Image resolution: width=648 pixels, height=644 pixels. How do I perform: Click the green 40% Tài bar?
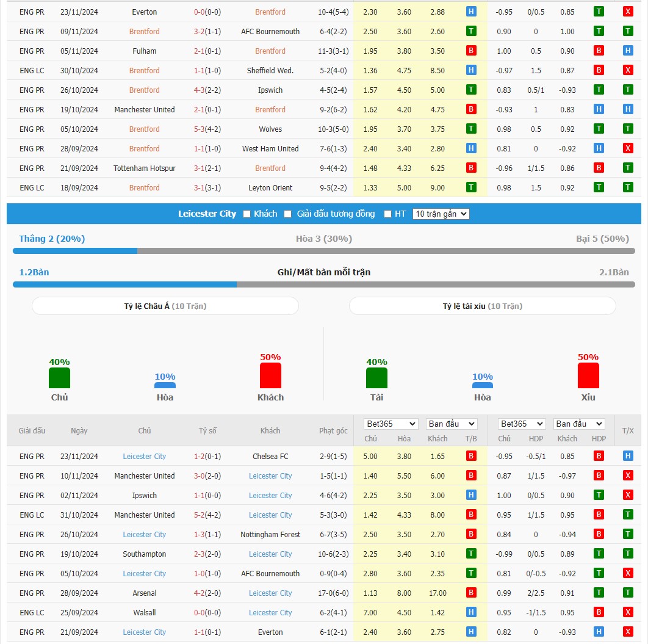(376, 378)
